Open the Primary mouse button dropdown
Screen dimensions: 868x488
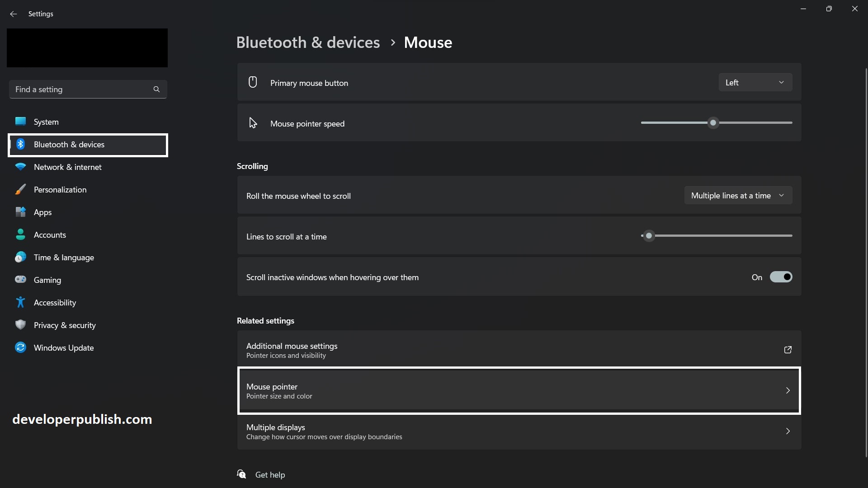(x=755, y=82)
